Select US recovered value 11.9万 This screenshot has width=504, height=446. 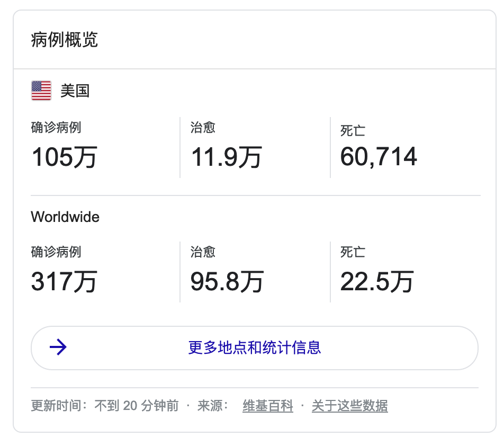coord(227,157)
